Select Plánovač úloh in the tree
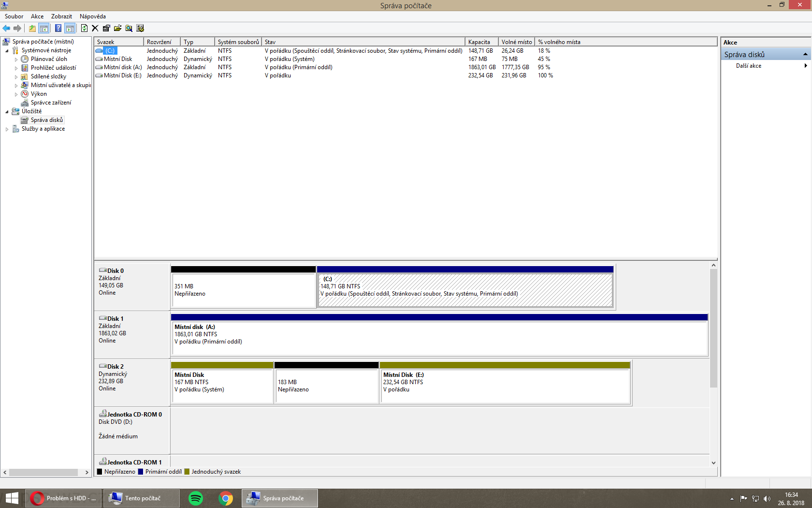812x508 pixels. coord(49,59)
